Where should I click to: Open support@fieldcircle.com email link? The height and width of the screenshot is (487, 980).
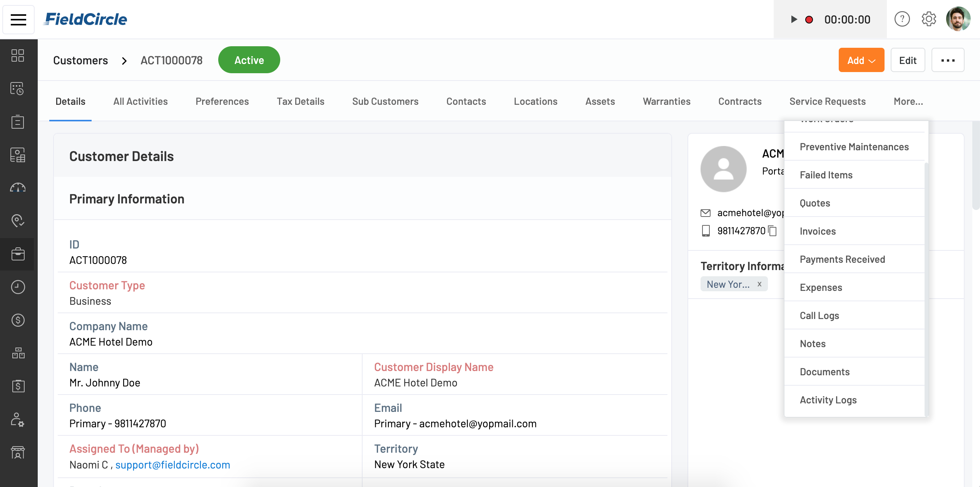[x=172, y=465]
